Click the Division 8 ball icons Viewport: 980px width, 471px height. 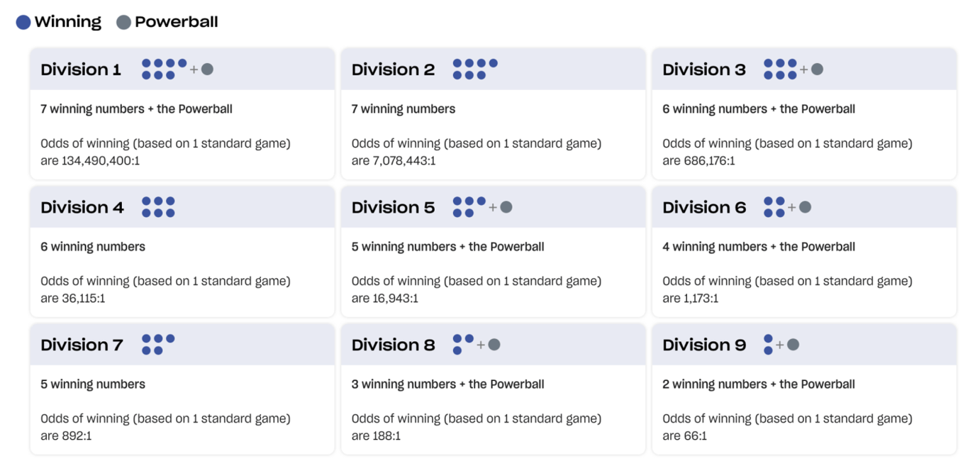pos(477,345)
